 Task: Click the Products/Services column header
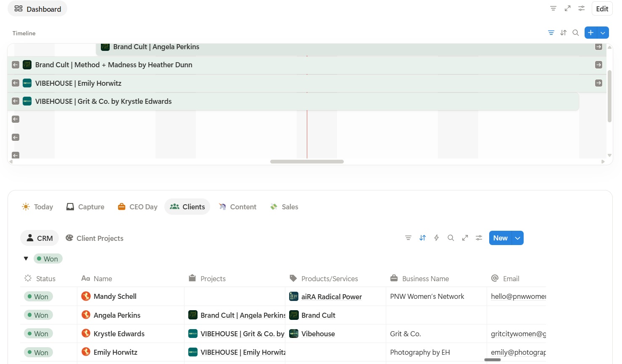(336, 279)
